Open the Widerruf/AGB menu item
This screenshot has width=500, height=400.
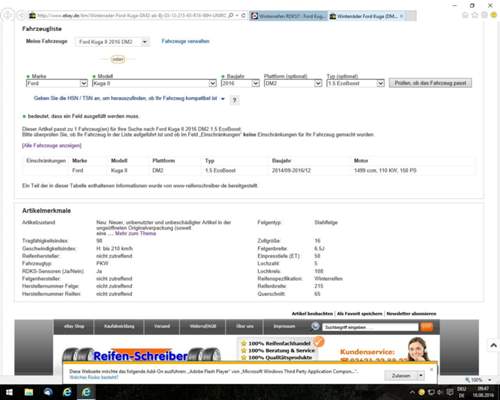point(203,326)
